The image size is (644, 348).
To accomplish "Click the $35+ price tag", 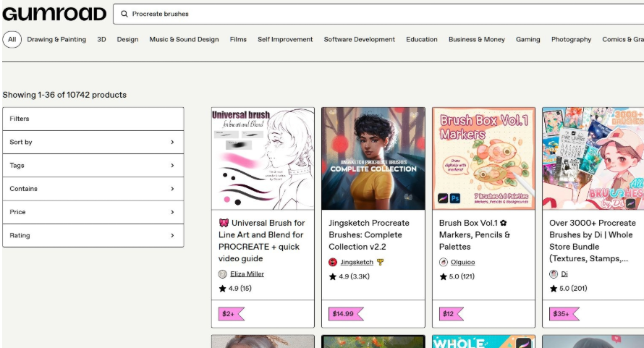I will (x=564, y=314).
